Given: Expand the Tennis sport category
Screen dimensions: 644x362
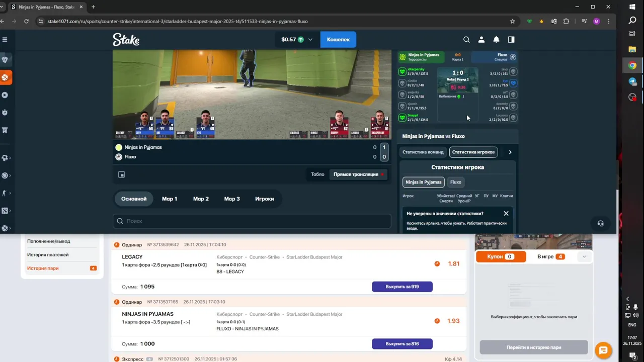Looking at the screenshot, I should click(6, 175).
